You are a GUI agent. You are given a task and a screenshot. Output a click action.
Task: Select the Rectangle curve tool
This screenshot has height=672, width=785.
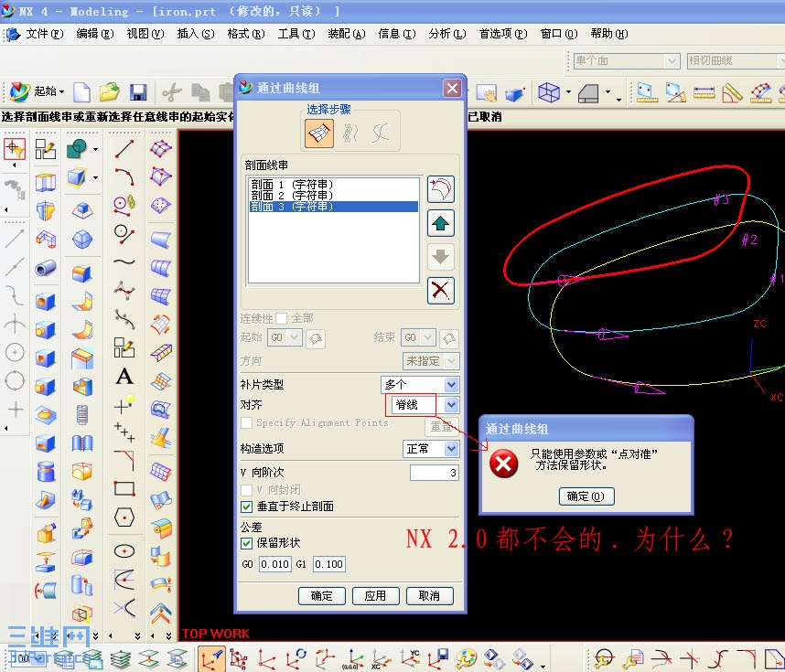[x=124, y=488]
